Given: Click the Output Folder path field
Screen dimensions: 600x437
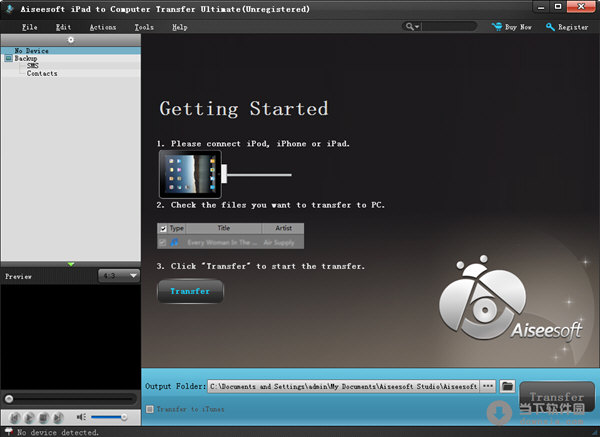Looking at the screenshot, I should [x=343, y=386].
